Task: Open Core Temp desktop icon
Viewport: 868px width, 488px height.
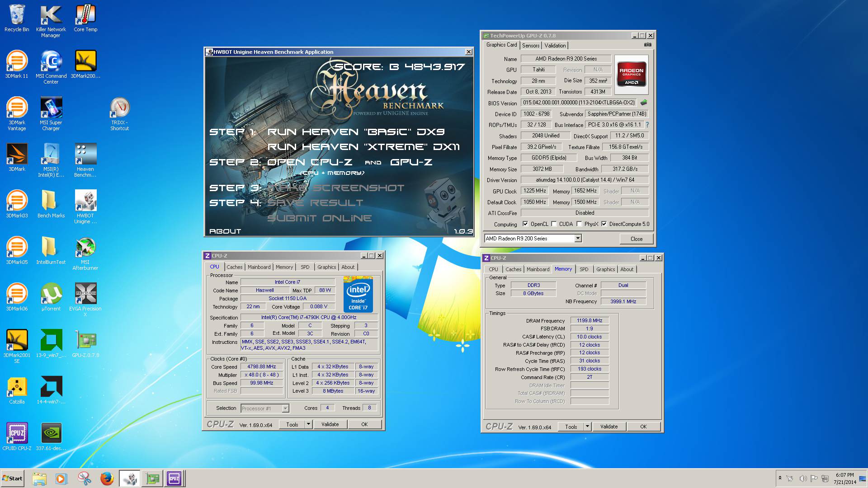Action: [x=85, y=18]
